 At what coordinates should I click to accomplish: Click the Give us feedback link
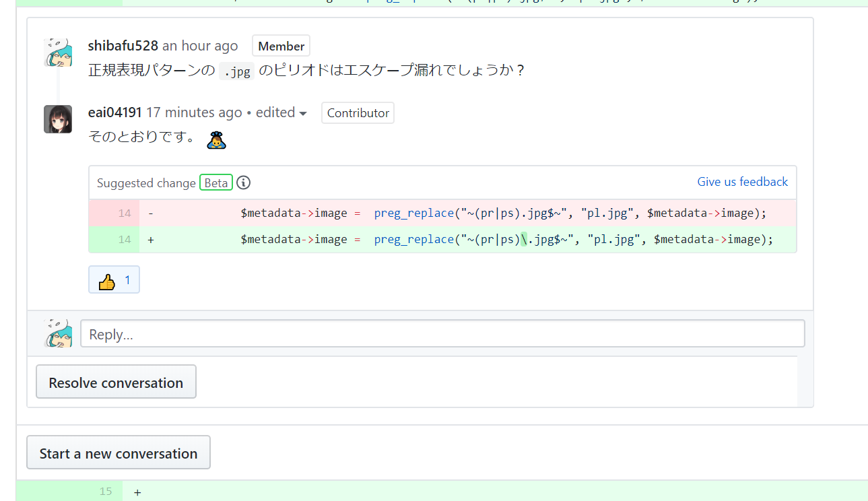742,182
